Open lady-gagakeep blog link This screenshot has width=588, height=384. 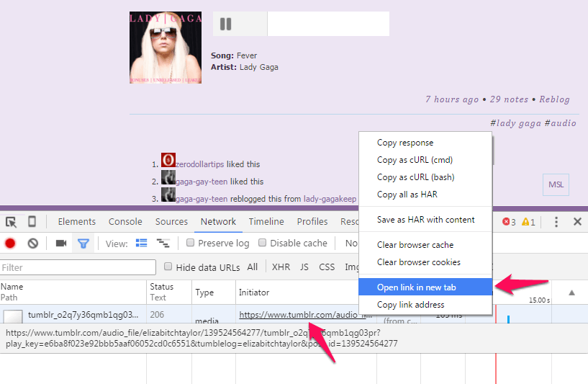pyautogui.click(x=330, y=199)
